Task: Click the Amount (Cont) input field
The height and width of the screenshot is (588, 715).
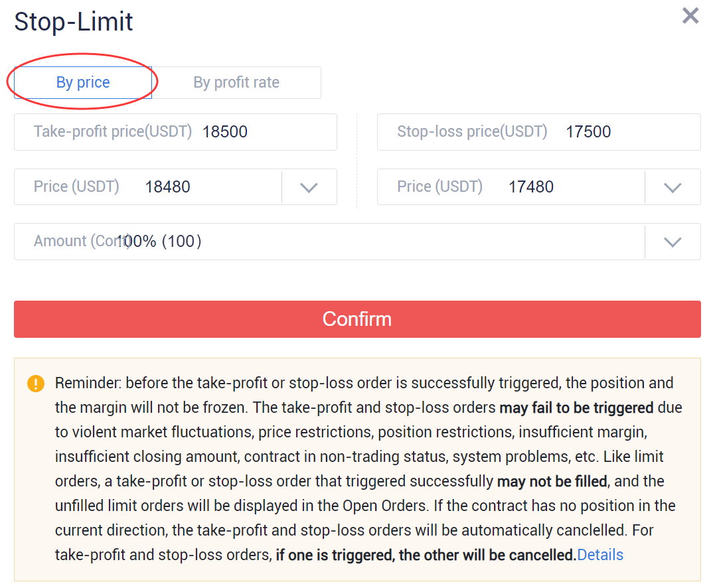Action: 329,242
